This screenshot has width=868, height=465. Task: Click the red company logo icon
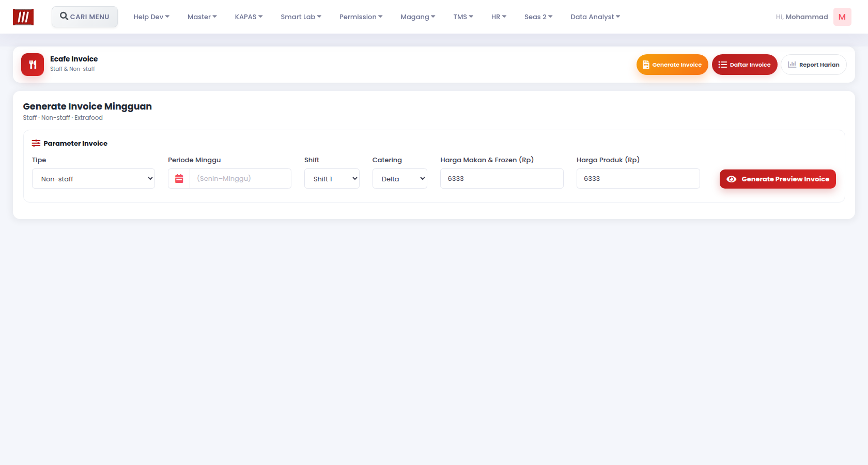[x=23, y=17]
